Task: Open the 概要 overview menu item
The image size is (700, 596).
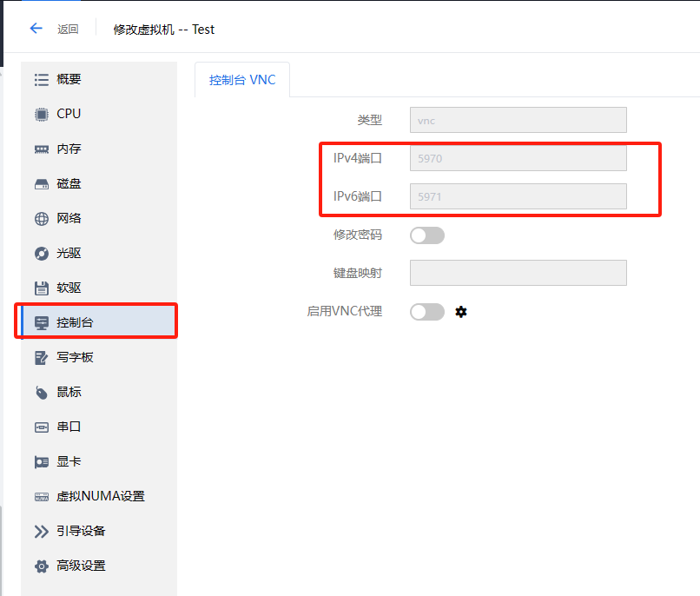Action: point(69,79)
